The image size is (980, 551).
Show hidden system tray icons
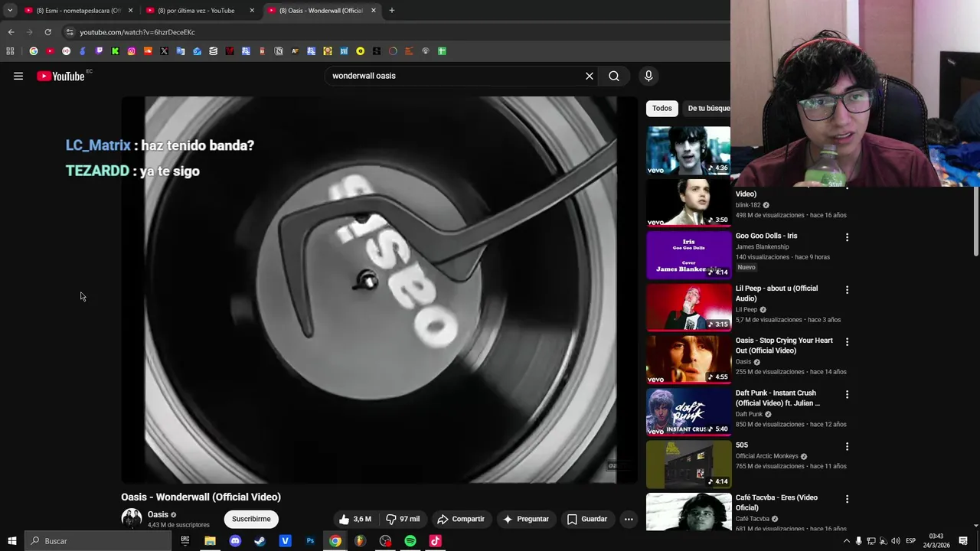click(x=846, y=541)
